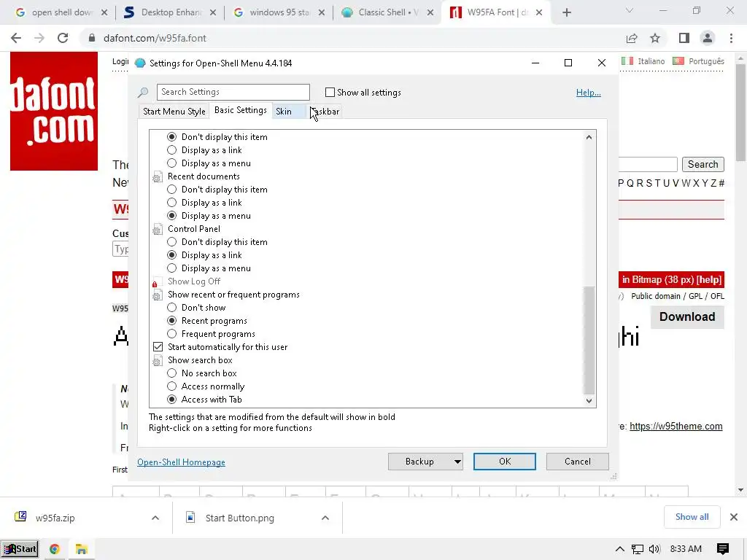Open Chrome from the taskbar

point(54,549)
